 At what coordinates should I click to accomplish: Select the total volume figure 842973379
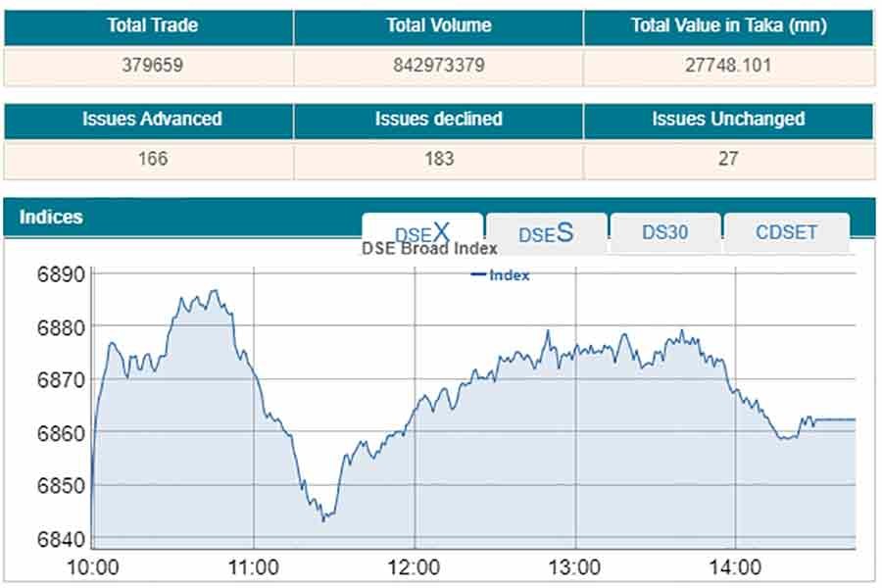tap(438, 66)
